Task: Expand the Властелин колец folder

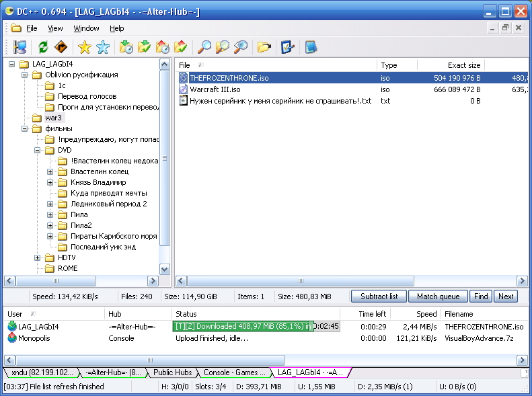Action: [50, 171]
